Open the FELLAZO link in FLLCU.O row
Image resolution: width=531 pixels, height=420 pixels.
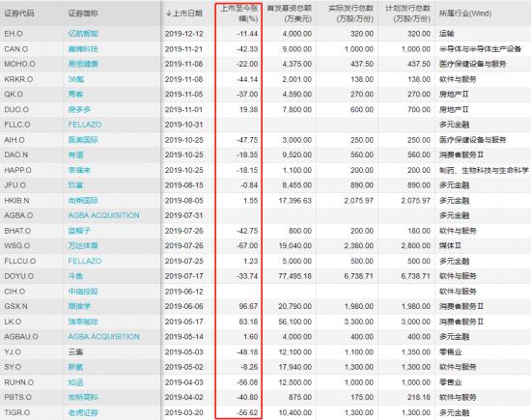coord(85,261)
